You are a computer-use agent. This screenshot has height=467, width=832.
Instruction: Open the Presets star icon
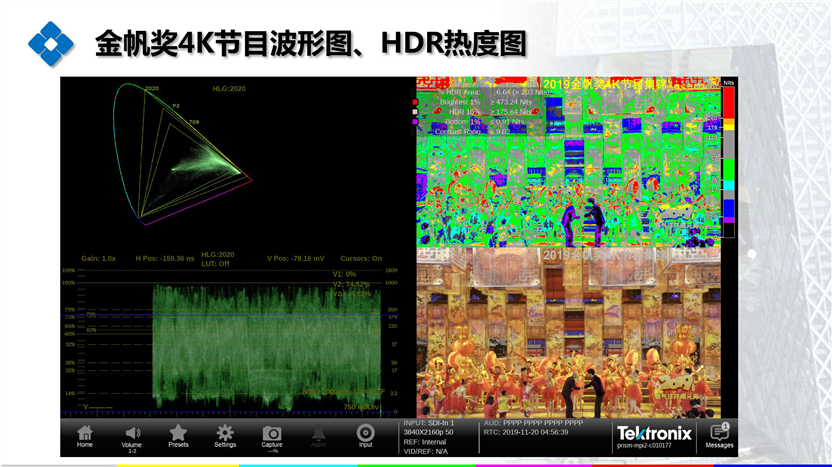coord(178,433)
